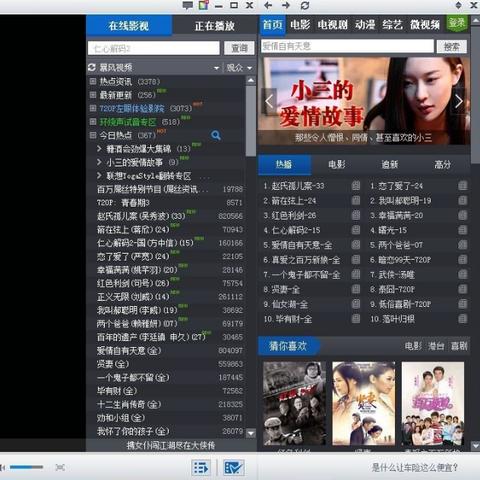
Task: Expand the 最新更新 category
Action: [x=93, y=95]
